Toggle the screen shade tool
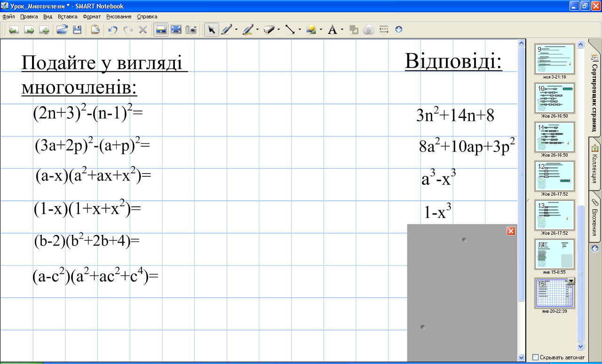 click(161, 30)
